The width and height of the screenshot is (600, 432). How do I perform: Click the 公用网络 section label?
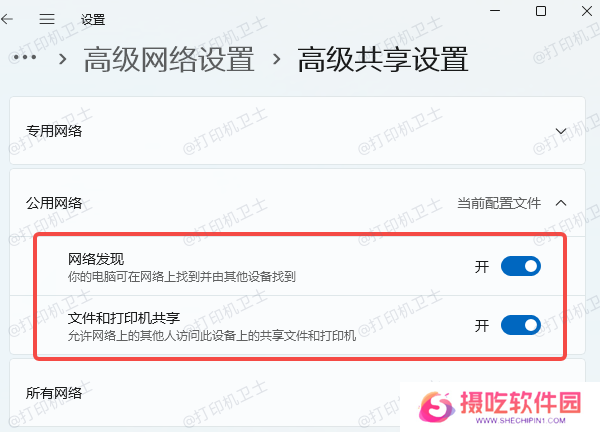click(54, 203)
